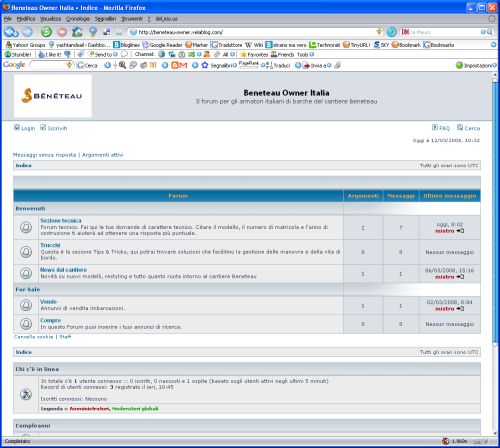This screenshot has height=448, width=500.
Task: Open the File menu
Action: (x=8, y=19)
